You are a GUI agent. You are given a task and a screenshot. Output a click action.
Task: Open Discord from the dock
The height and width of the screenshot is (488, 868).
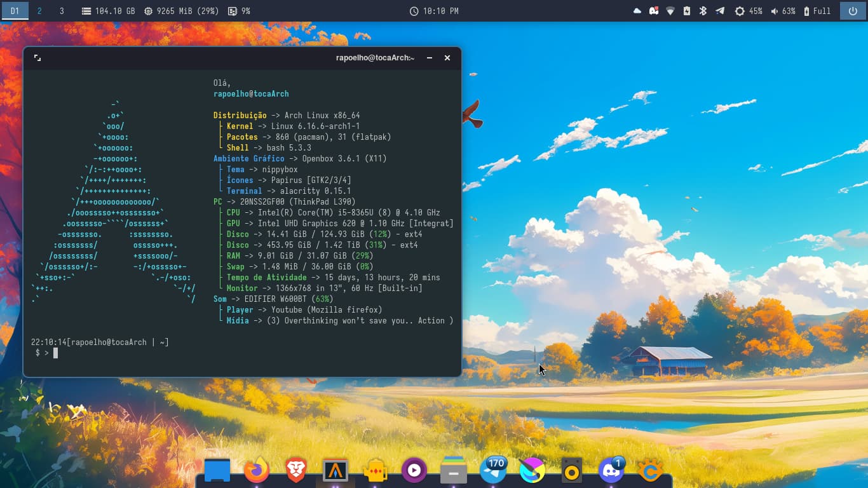(x=611, y=471)
